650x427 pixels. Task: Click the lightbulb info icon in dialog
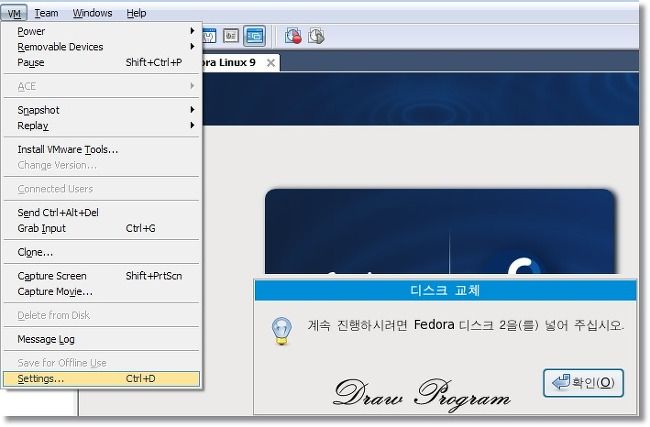tap(281, 331)
